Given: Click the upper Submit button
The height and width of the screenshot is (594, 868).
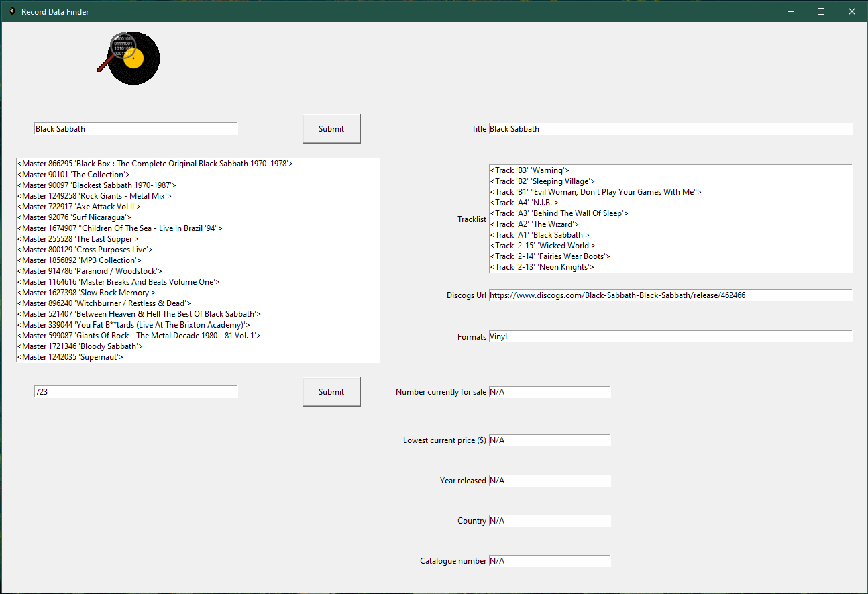Looking at the screenshot, I should (x=331, y=128).
